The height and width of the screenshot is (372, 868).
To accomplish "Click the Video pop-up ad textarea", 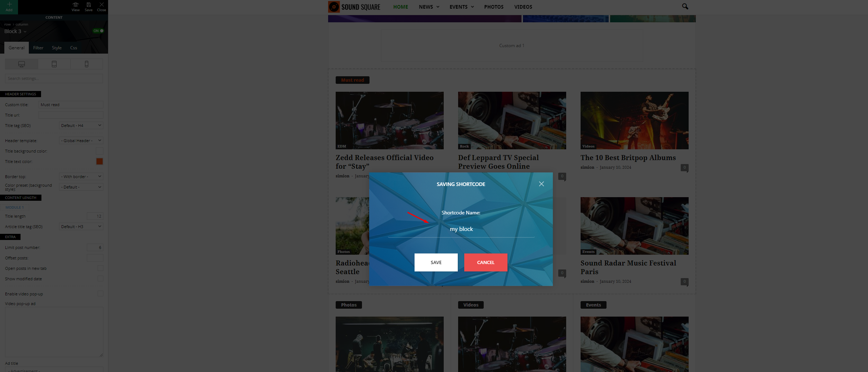I will pos(54,332).
